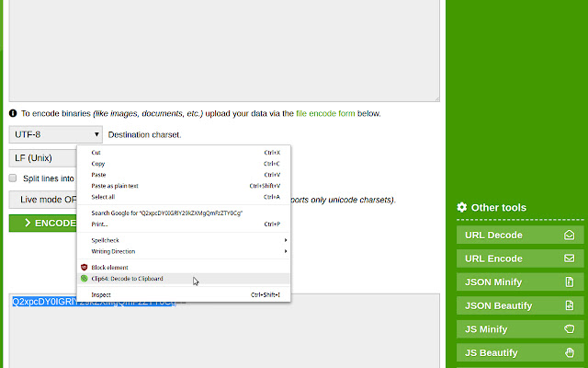Click the green ENCODE button
This screenshot has height=368, width=588.
tap(43, 223)
